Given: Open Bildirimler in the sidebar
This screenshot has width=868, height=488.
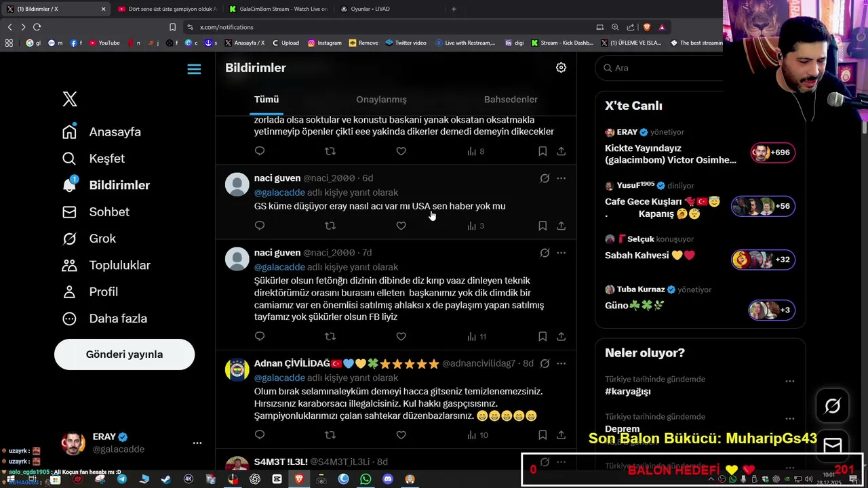Looking at the screenshot, I should pyautogui.click(x=106, y=185).
